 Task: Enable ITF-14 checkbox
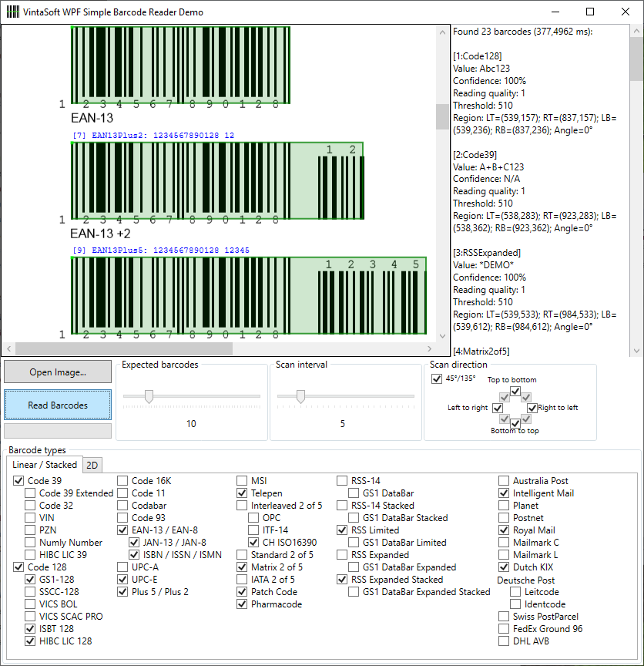(x=253, y=530)
